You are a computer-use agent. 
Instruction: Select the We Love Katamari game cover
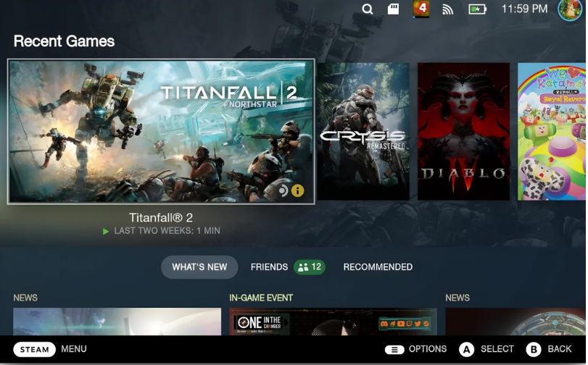[x=551, y=132]
